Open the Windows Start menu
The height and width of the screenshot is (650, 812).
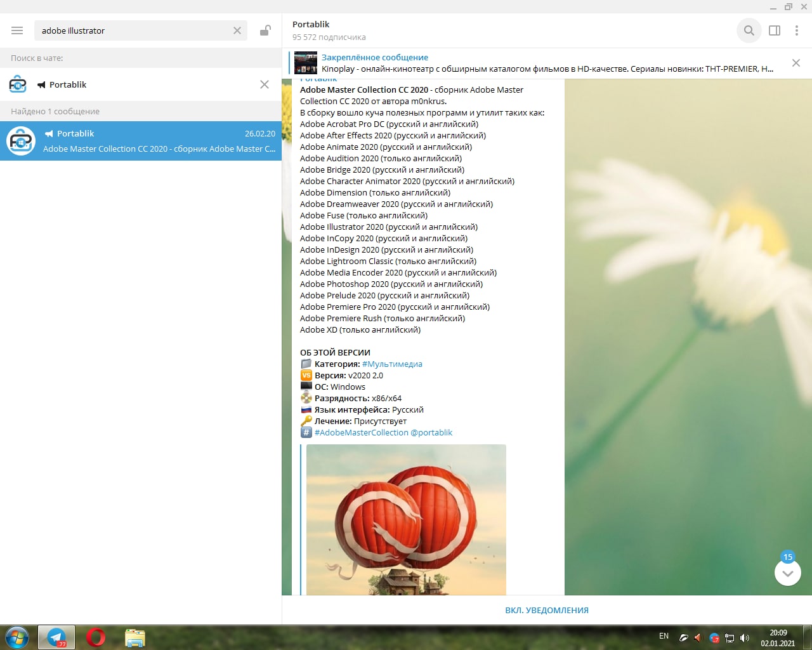(17, 637)
